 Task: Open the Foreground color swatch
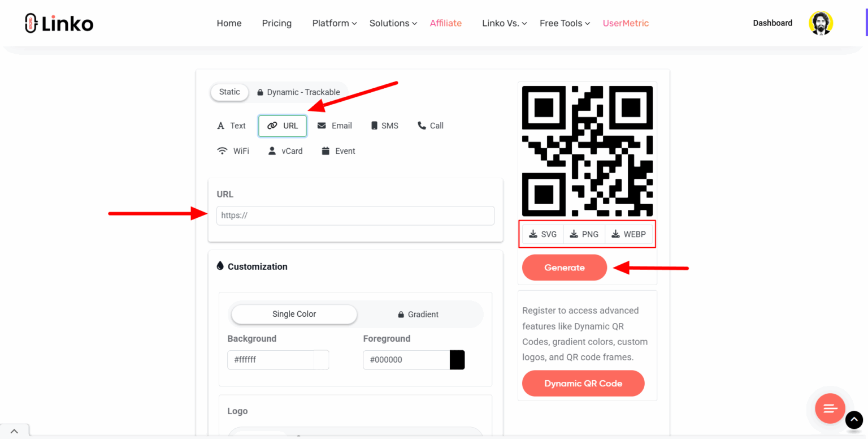pyautogui.click(x=457, y=360)
